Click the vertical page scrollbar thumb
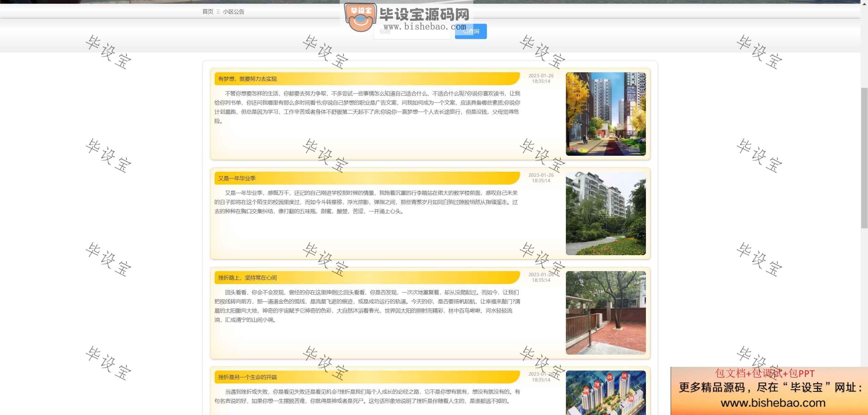The image size is (868, 415). click(x=864, y=158)
